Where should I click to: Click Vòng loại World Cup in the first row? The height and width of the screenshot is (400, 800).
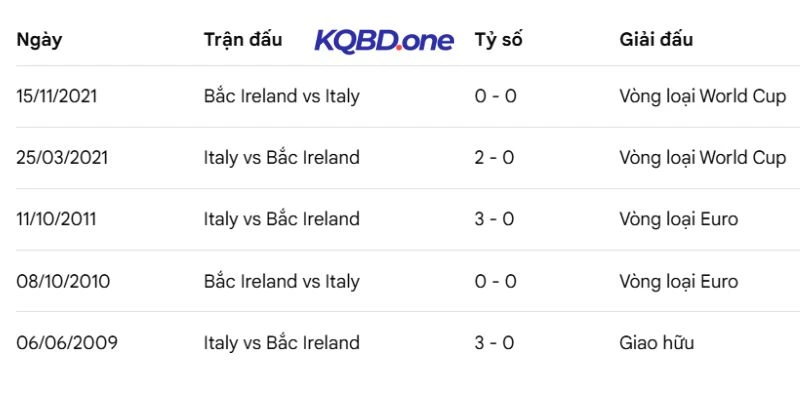pos(702,96)
